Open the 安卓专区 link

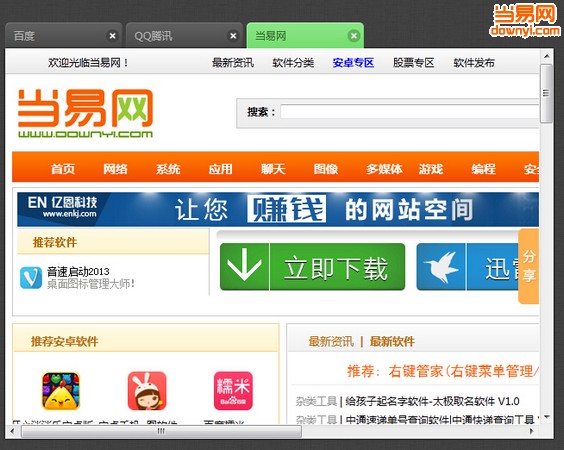(x=353, y=63)
